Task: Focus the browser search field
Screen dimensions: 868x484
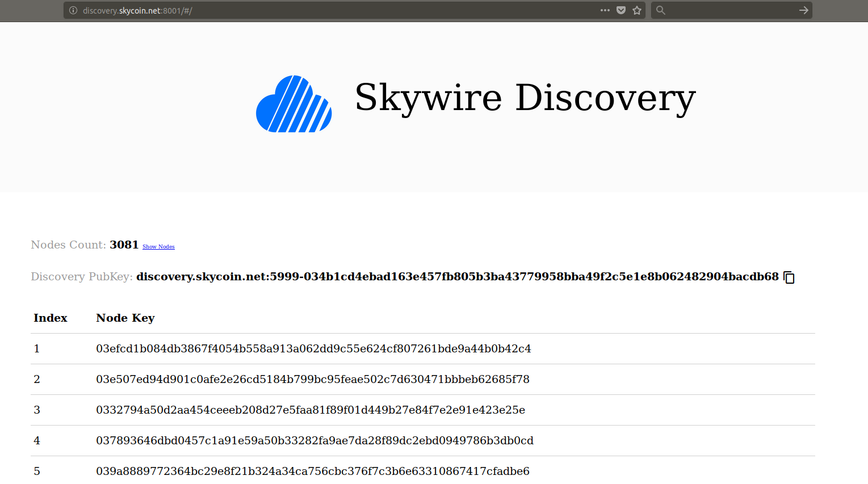Action: tap(731, 10)
